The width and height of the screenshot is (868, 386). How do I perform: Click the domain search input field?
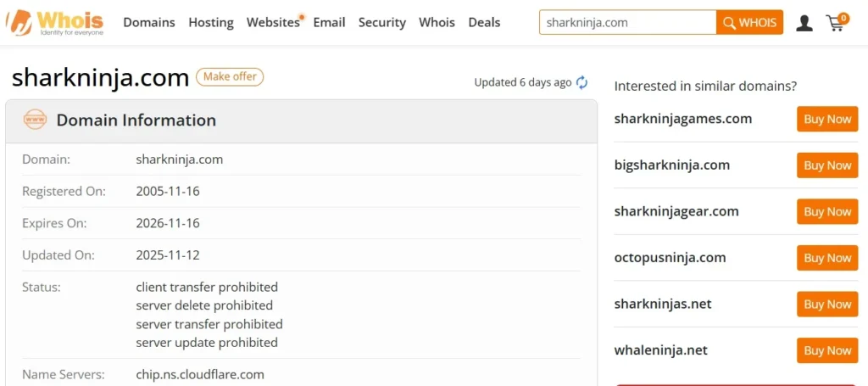628,23
